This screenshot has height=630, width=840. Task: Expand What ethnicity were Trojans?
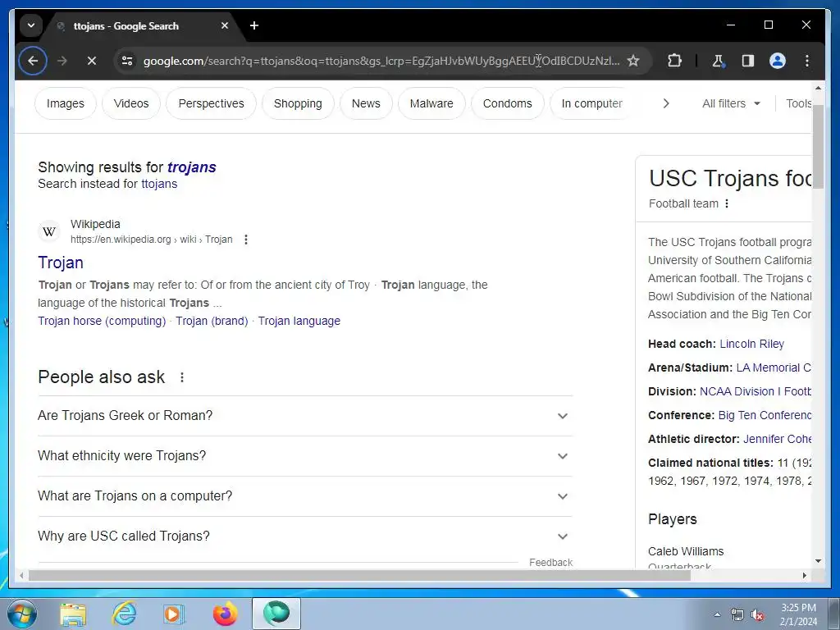[305, 456]
